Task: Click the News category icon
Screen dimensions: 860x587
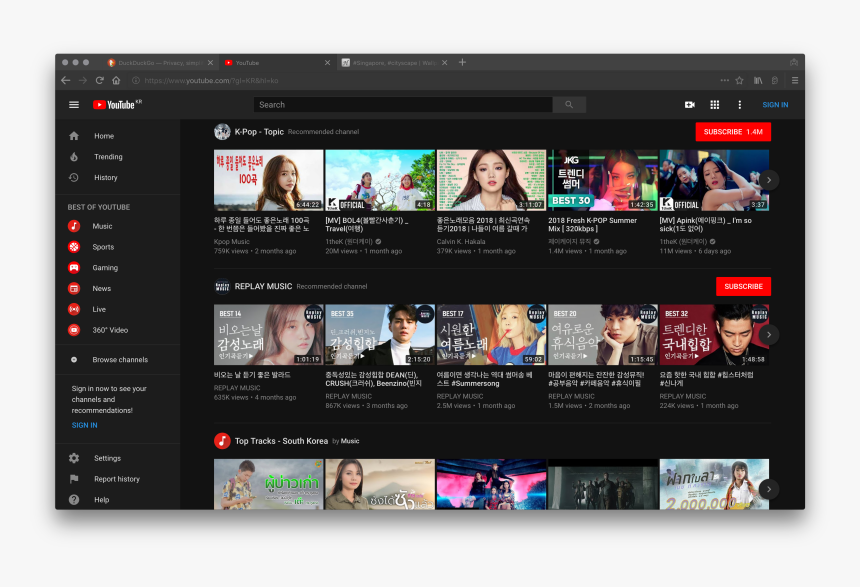Action: (x=74, y=289)
